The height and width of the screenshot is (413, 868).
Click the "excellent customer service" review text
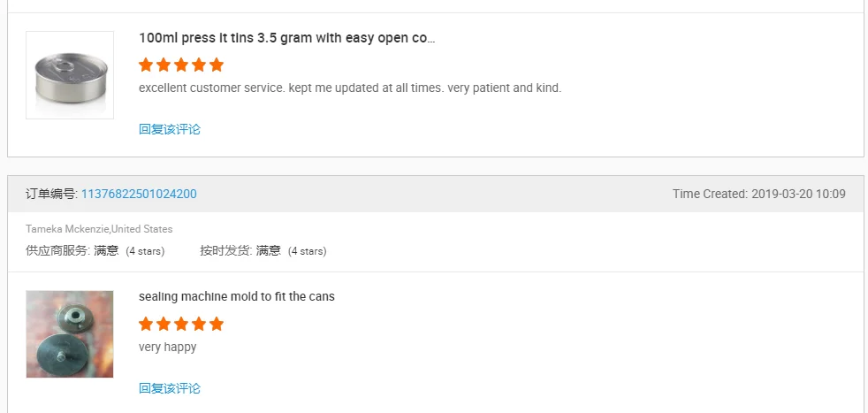coord(350,88)
